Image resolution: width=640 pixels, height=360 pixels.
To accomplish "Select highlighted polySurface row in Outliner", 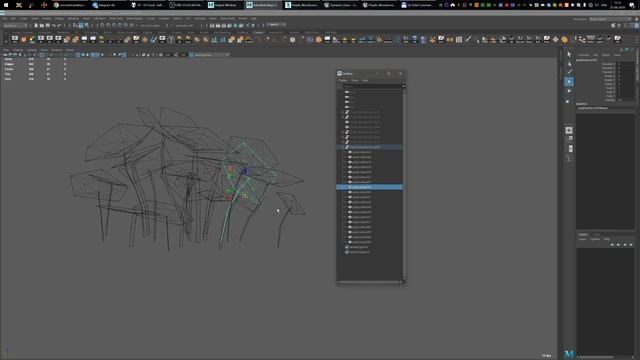I will (370, 187).
